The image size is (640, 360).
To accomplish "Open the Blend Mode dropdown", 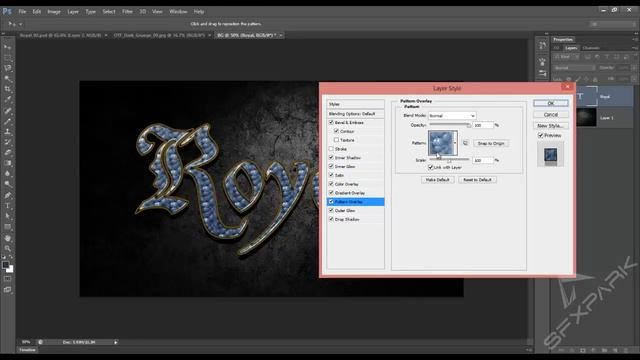I will point(452,116).
